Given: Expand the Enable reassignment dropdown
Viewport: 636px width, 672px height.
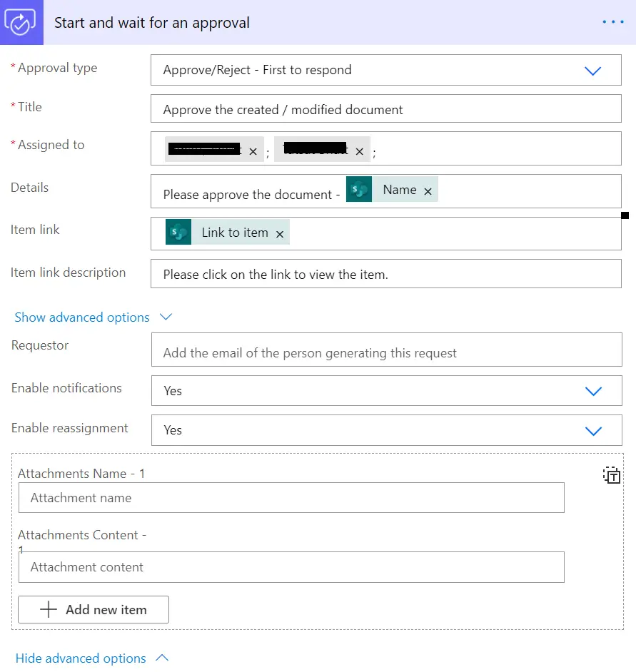Looking at the screenshot, I should pos(592,430).
